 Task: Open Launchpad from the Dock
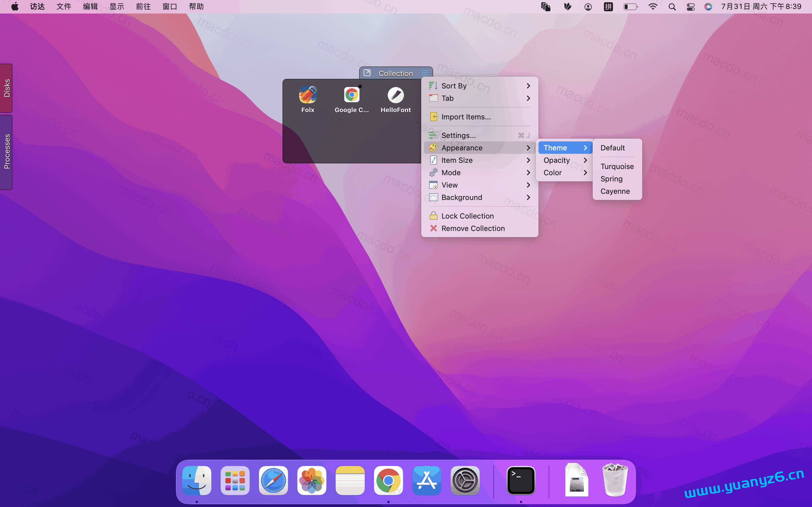(235, 480)
